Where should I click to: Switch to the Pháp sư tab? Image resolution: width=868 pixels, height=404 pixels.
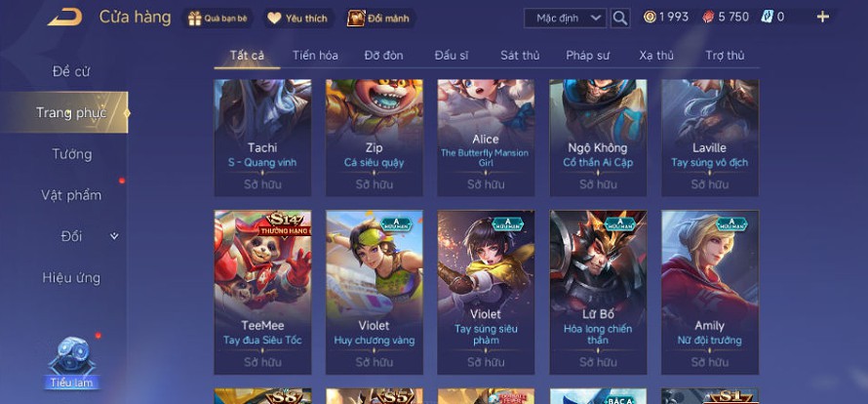coord(587,56)
